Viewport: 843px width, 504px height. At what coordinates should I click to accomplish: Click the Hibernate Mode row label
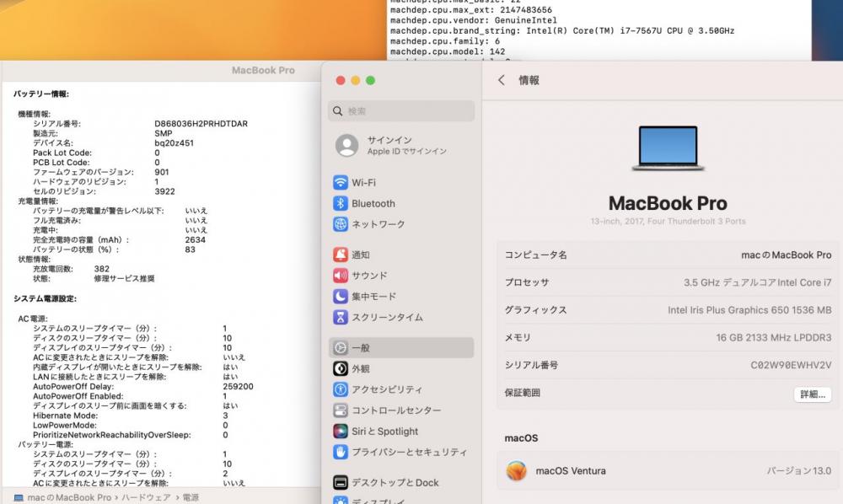66,416
